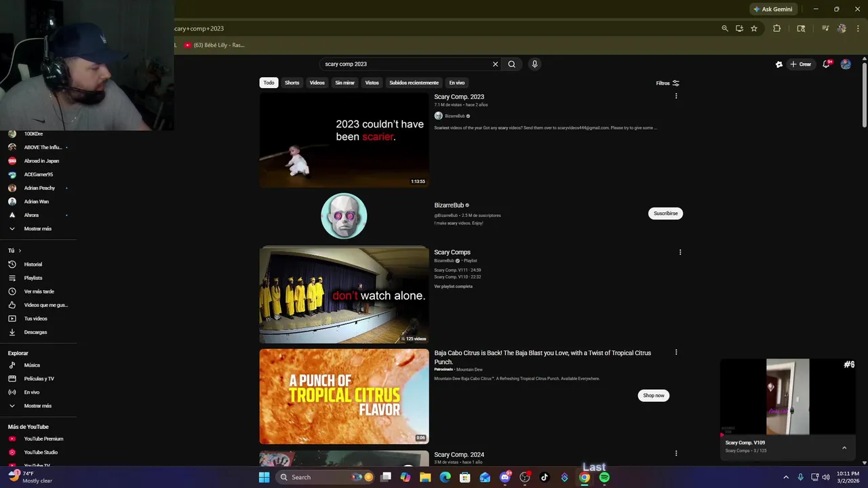
Task: Open the Bébé Lilly bookmark
Action: tap(214, 45)
